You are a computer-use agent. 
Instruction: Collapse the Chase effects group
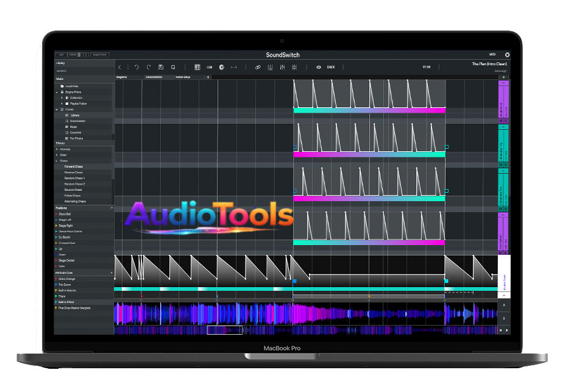(x=57, y=161)
